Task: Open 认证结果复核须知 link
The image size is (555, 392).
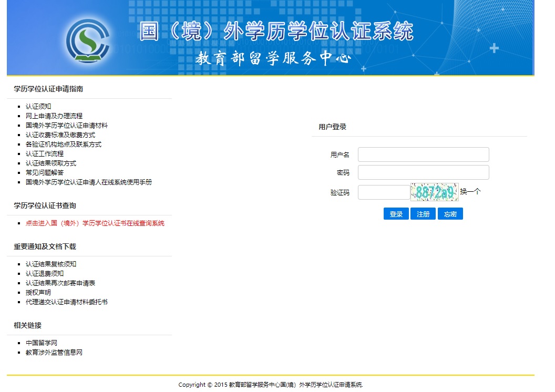Action: 51,264
